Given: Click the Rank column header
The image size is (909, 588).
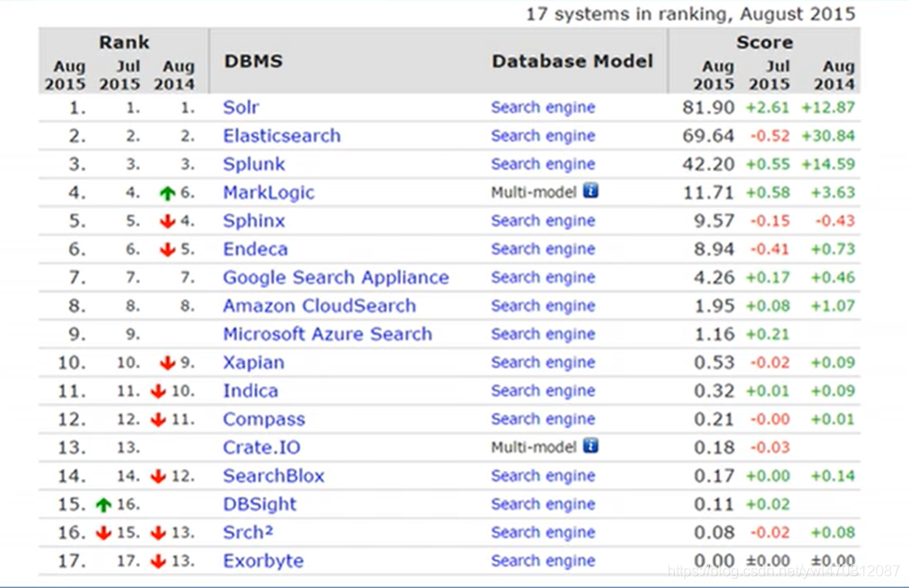Looking at the screenshot, I should pos(124,42).
